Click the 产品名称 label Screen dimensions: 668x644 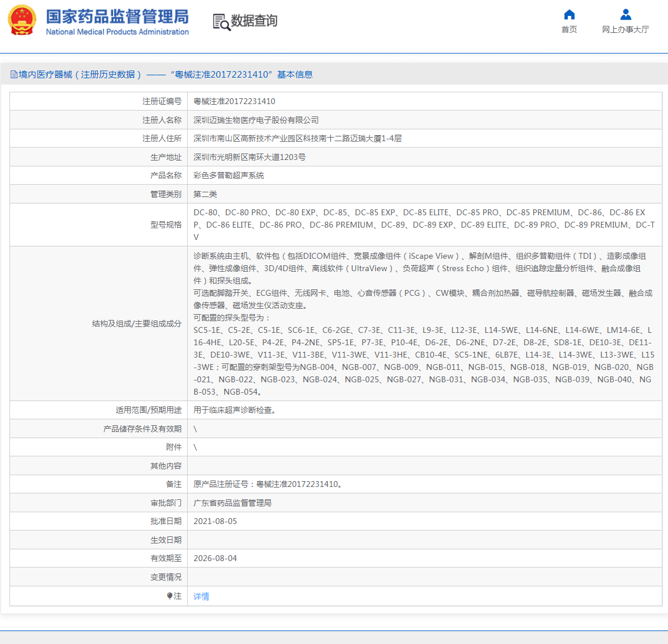[x=166, y=175]
